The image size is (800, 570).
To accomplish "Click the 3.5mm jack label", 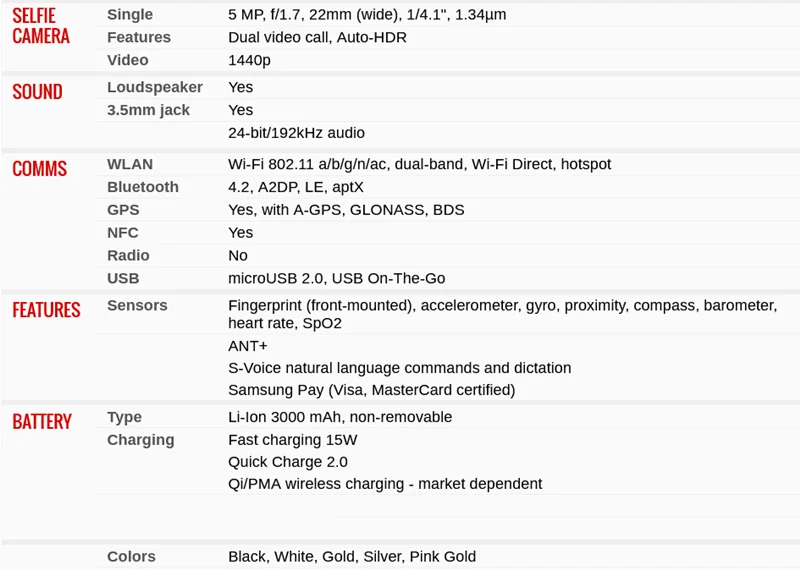I will click(x=148, y=110).
